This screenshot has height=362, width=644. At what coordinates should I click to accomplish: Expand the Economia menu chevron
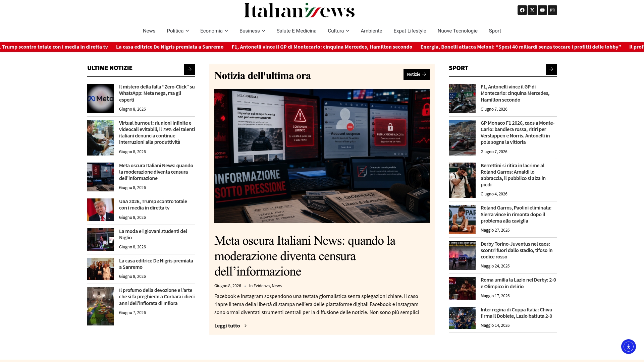click(226, 31)
